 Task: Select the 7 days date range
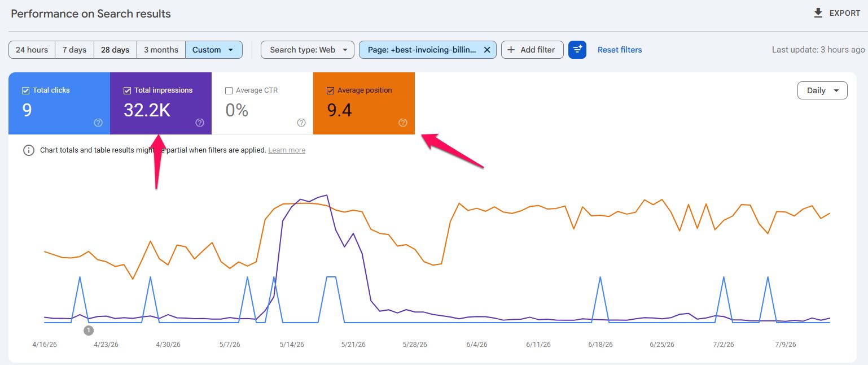click(x=74, y=50)
